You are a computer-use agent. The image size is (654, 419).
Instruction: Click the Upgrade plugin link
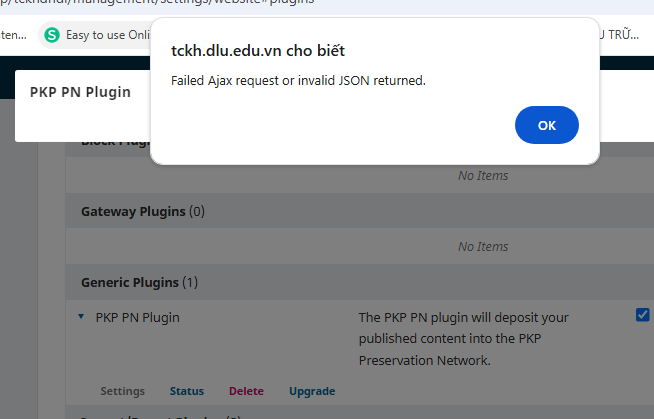[312, 391]
